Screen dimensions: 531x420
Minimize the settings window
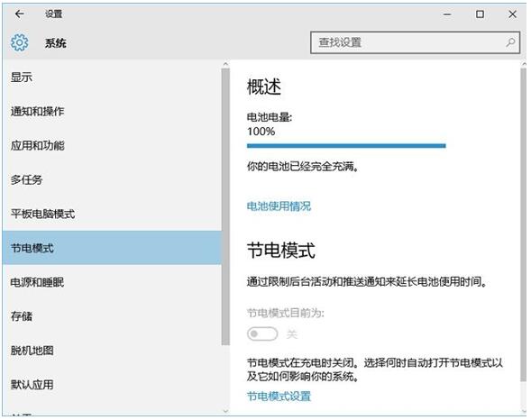click(x=447, y=14)
